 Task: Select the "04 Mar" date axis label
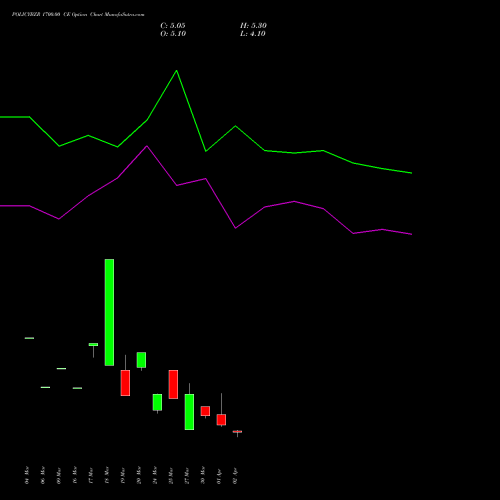click(27, 475)
